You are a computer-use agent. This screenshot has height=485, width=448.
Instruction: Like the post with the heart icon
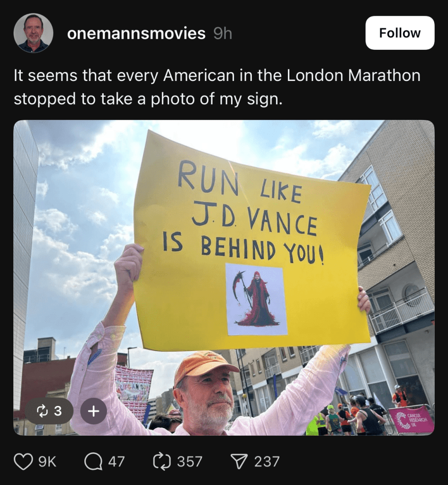tap(24, 461)
